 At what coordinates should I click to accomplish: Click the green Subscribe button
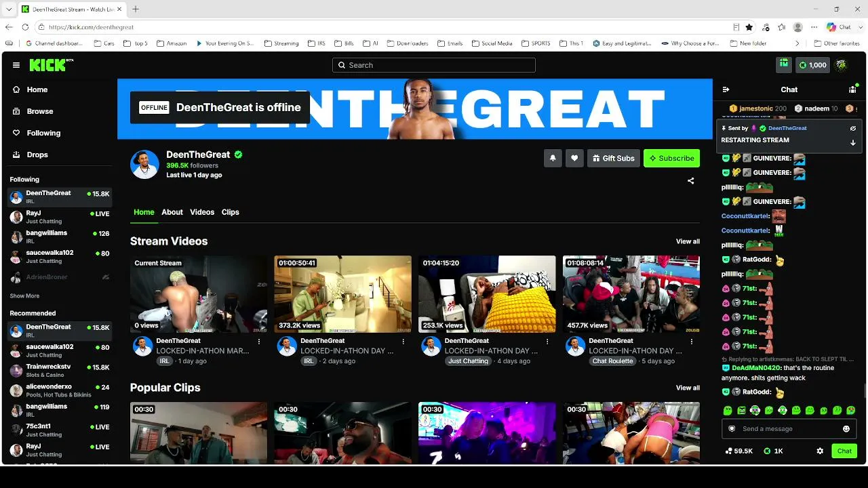pos(671,158)
